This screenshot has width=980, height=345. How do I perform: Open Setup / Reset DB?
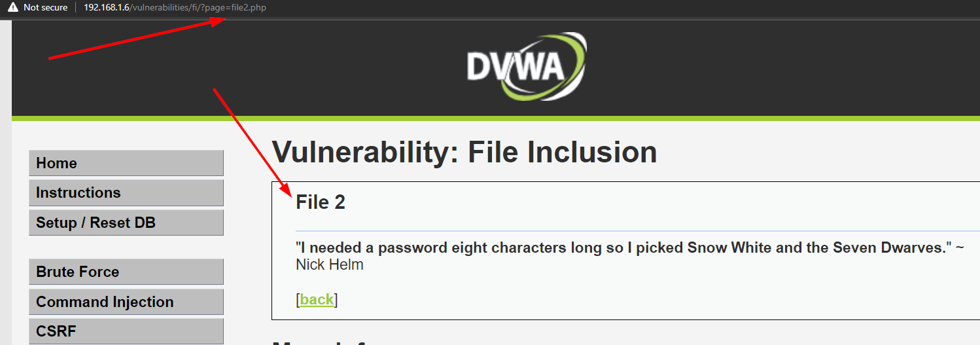(x=126, y=223)
